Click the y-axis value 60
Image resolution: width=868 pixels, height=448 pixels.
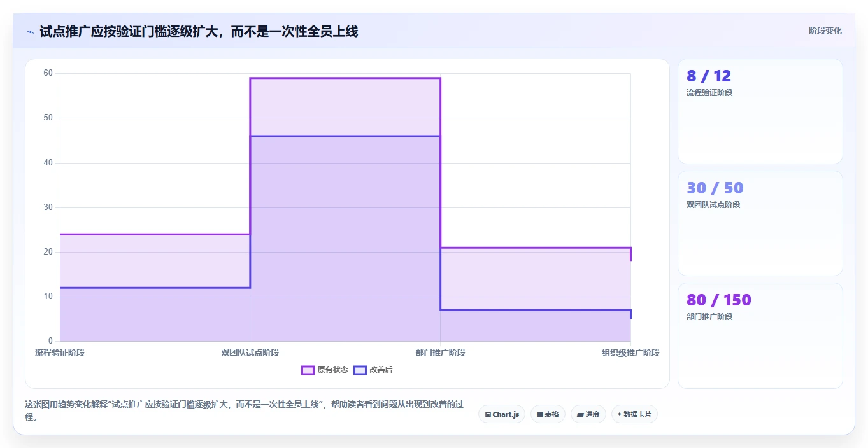tap(48, 73)
